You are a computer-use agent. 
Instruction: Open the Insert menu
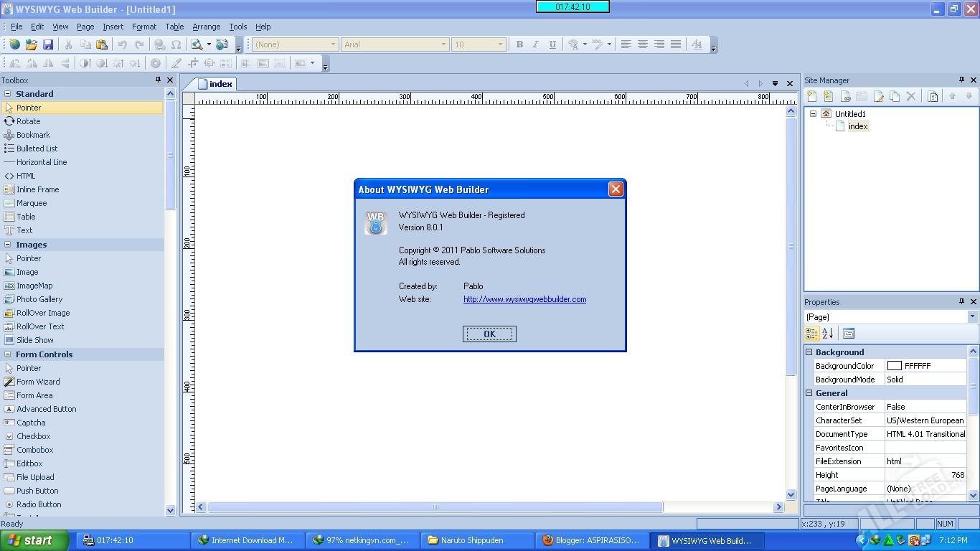pyautogui.click(x=113, y=27)
